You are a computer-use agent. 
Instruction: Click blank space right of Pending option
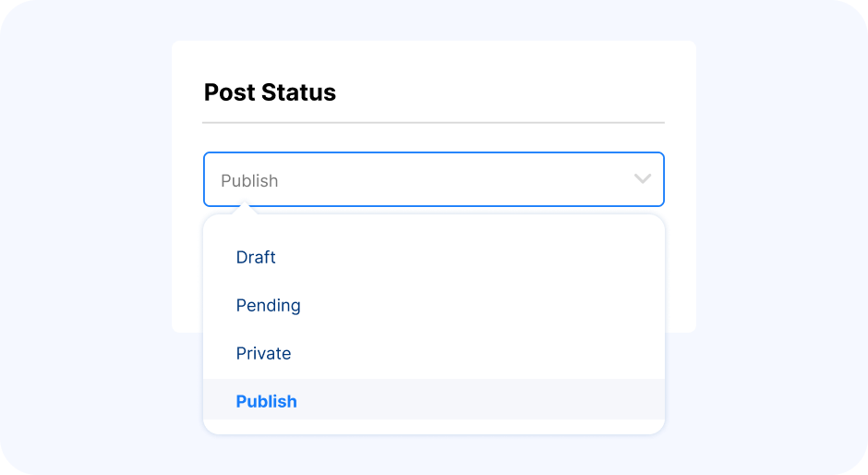[x=482, y=305]
